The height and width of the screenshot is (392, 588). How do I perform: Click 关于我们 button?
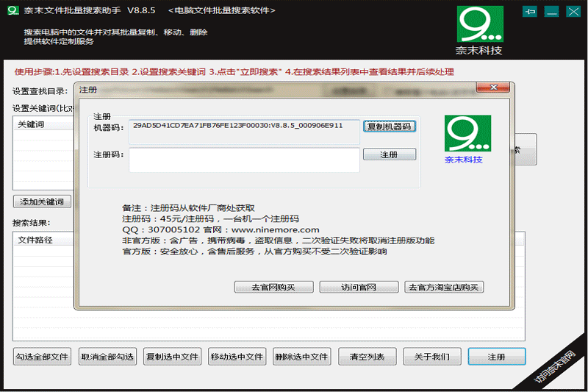point(432,357)
